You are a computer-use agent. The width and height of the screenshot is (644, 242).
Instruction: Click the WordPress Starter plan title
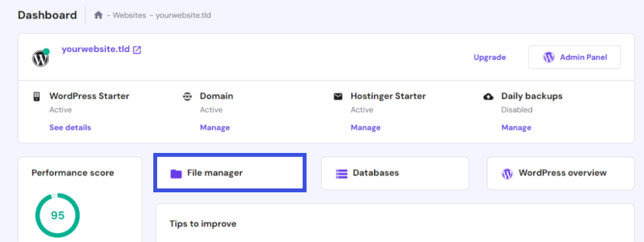click(90, 96)
